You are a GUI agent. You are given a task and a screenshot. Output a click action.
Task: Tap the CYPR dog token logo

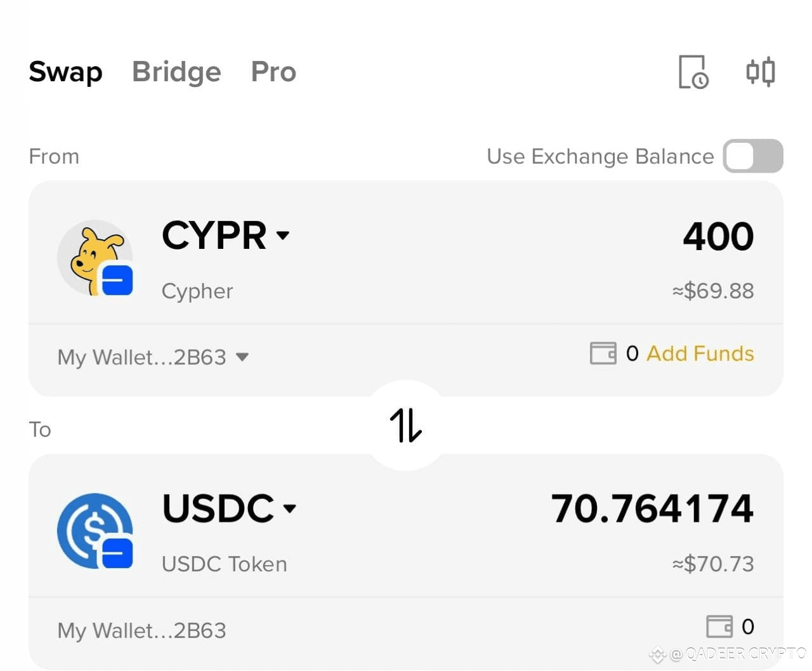pyautogui.click(x=95, y=257)
